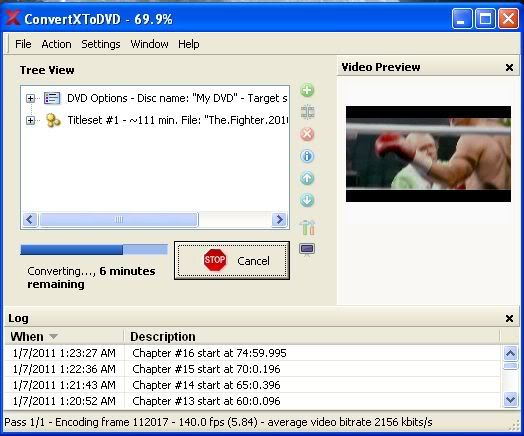Click the log scroll up arrow

510,353
